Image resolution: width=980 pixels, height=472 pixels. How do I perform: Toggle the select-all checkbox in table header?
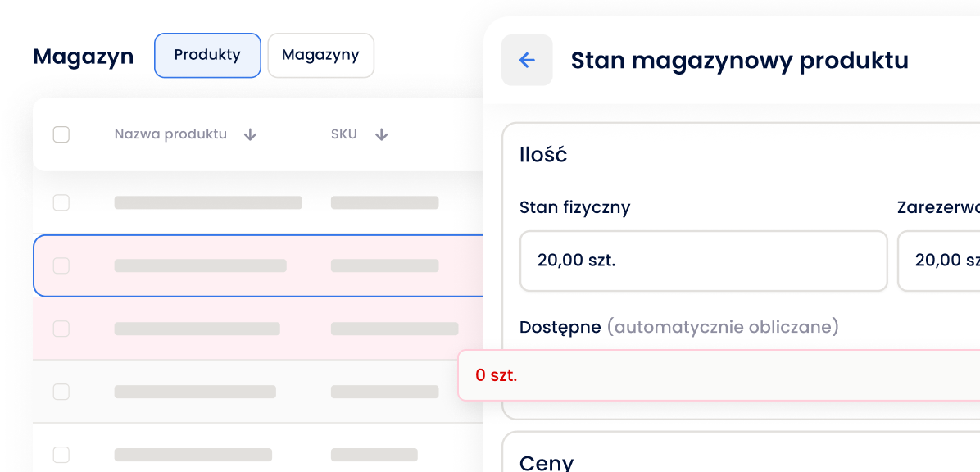click(x=61, y=134)
